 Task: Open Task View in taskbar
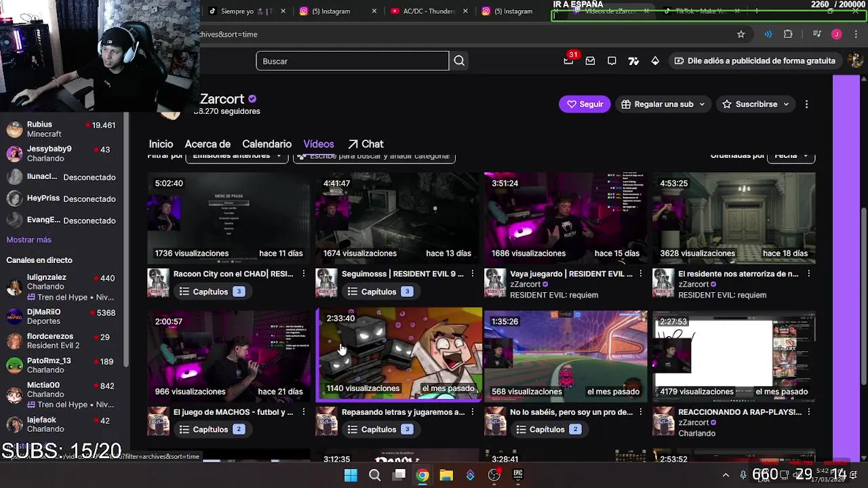(x=399, y=475)
